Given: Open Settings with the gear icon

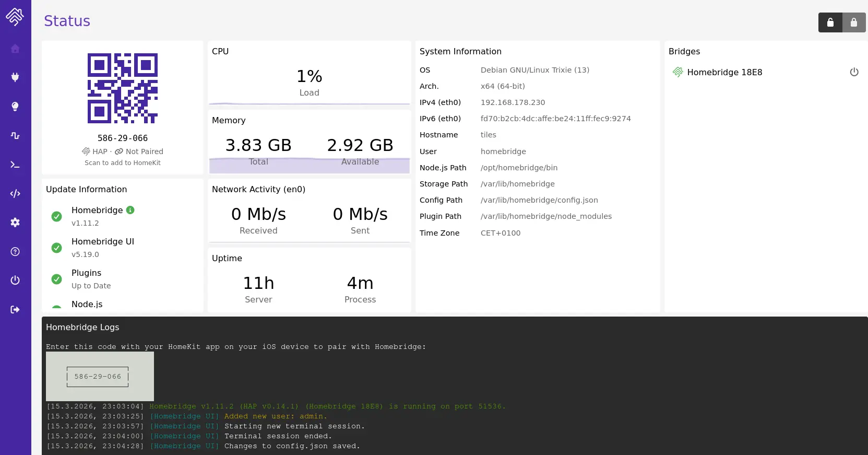Looking at the screenshot, I should pyautogui.click(x=15, y=223).
